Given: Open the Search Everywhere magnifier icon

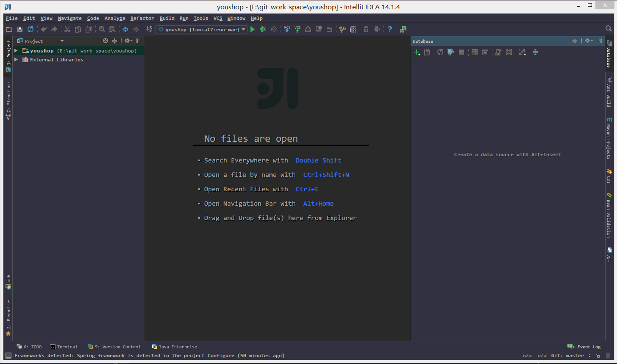Looking at the screenshot, I should (609, 29).
